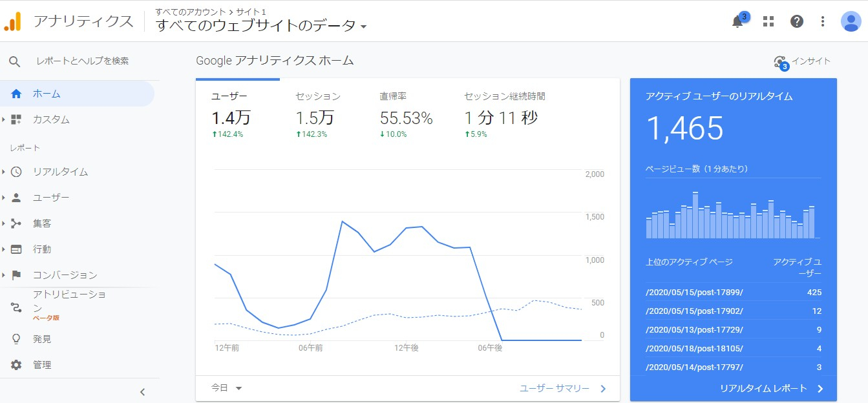Click the 管理 gear icon

point(17,365)
